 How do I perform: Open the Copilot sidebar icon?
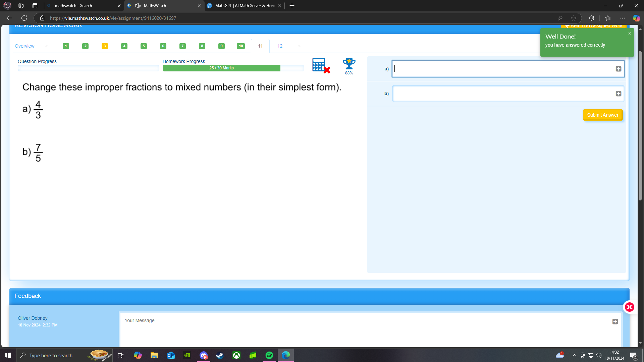coord(636,18)
